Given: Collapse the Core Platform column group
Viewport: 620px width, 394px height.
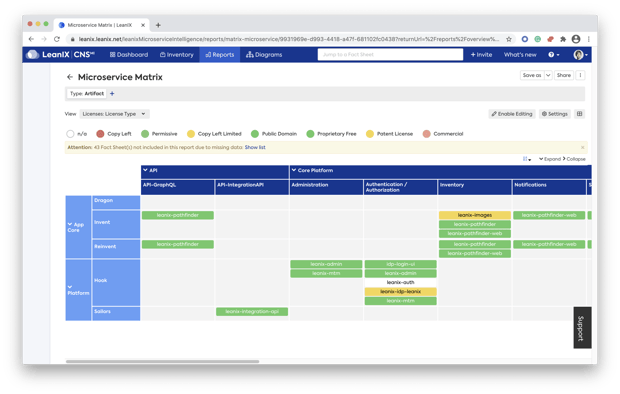Looking at the screenshot, I should point(294,170).
